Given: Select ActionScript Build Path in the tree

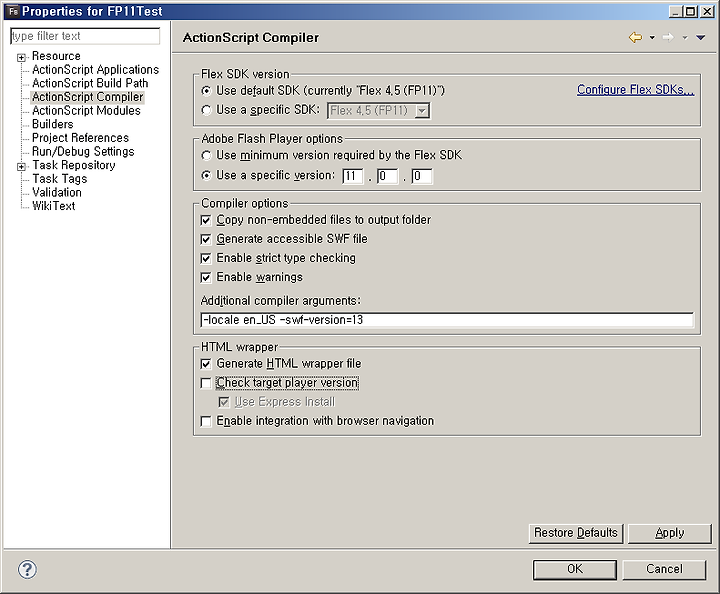Looking at the screenshot, I should click(x=90, y=83).
